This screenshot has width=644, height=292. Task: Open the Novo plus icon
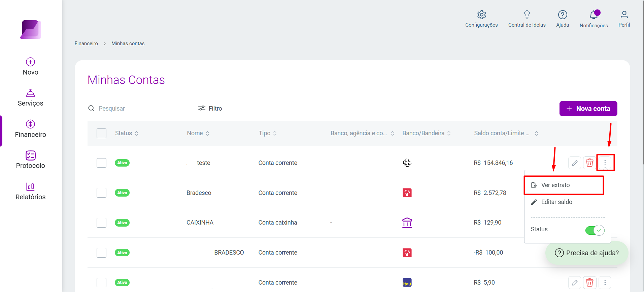[31, 62]
